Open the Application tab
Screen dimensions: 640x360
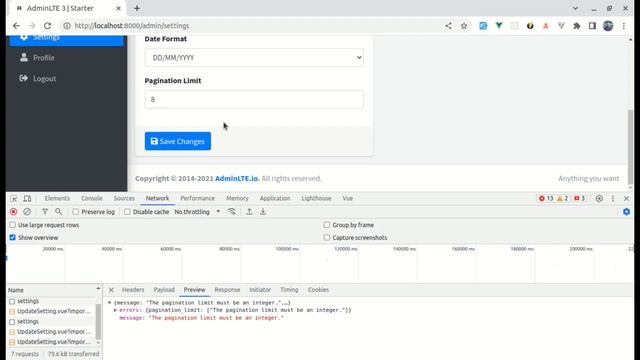(x=275, y=198)
